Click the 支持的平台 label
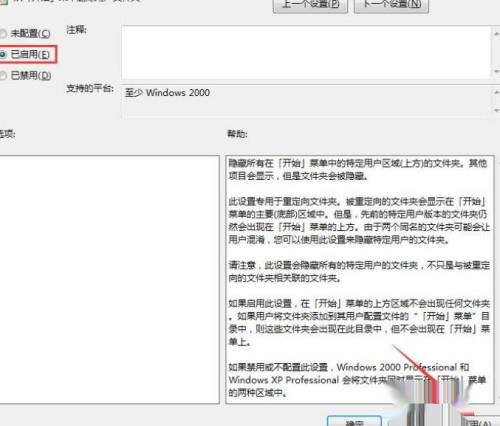The image size is (500, 426). tap(90, 88)
